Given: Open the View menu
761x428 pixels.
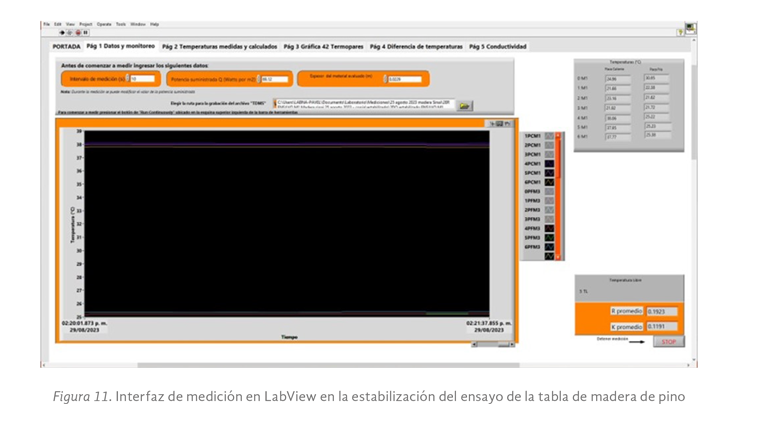Looking at the screenshot, I should point(70,24).
